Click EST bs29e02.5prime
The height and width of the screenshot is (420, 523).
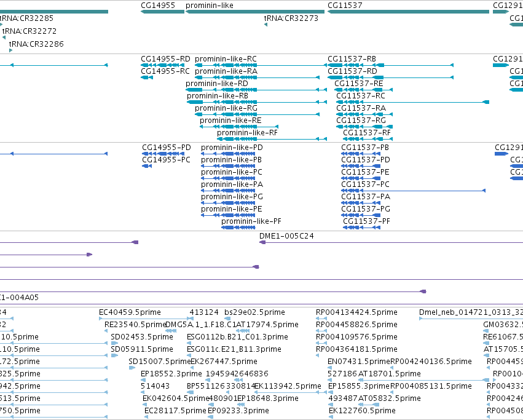(255, 313)
